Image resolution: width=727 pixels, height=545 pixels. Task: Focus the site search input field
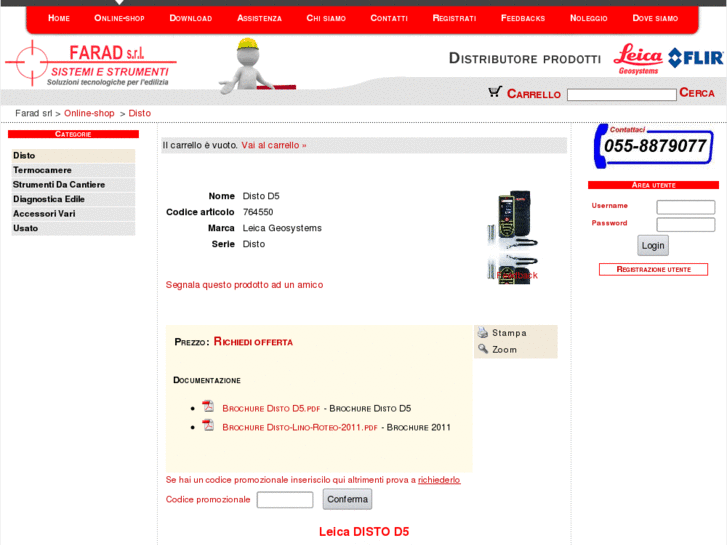click(621, 95)
